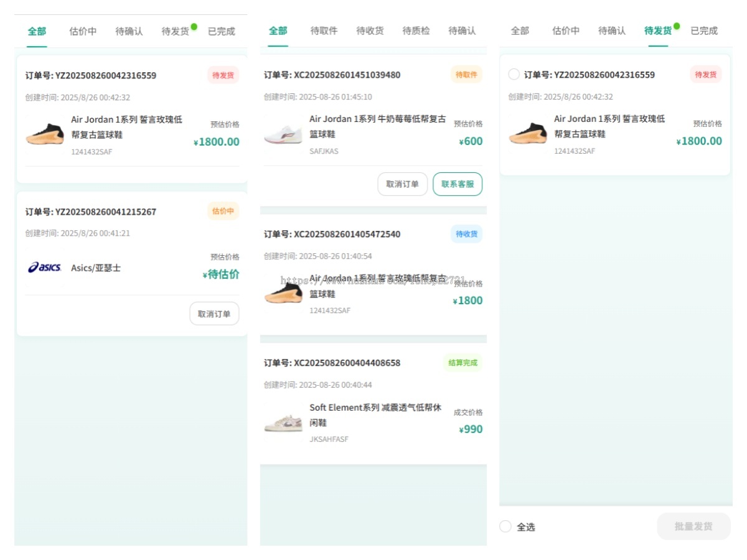Open the 待质检 tab
The width and height of the screenshot is (747, 560).
click(416, 31)
